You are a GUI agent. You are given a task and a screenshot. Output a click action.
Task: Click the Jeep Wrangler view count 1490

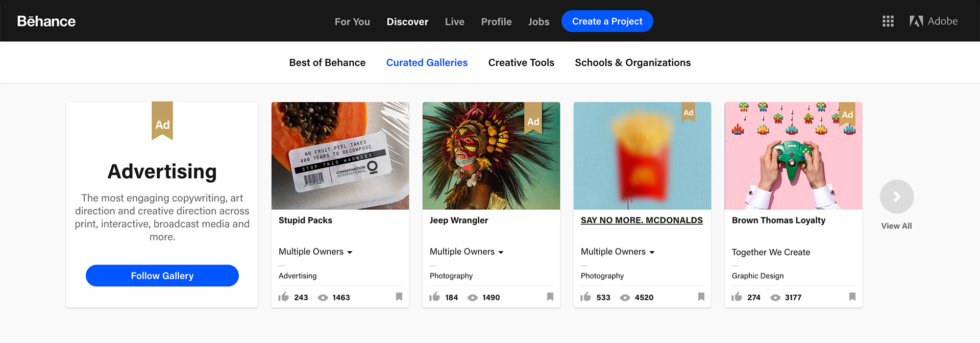[491, 298]
